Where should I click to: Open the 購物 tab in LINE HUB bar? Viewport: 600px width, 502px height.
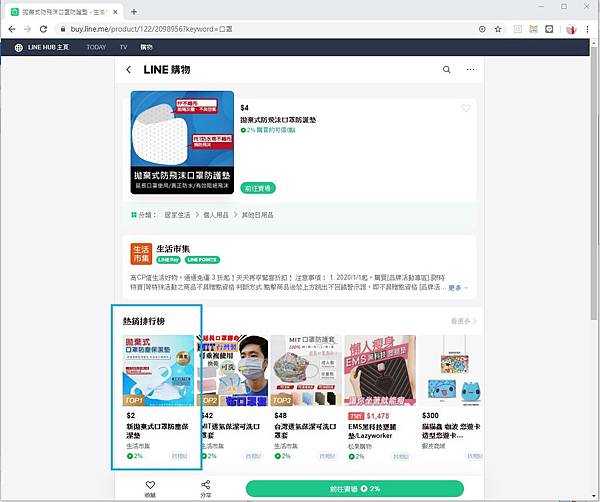[x=146, y=47]
